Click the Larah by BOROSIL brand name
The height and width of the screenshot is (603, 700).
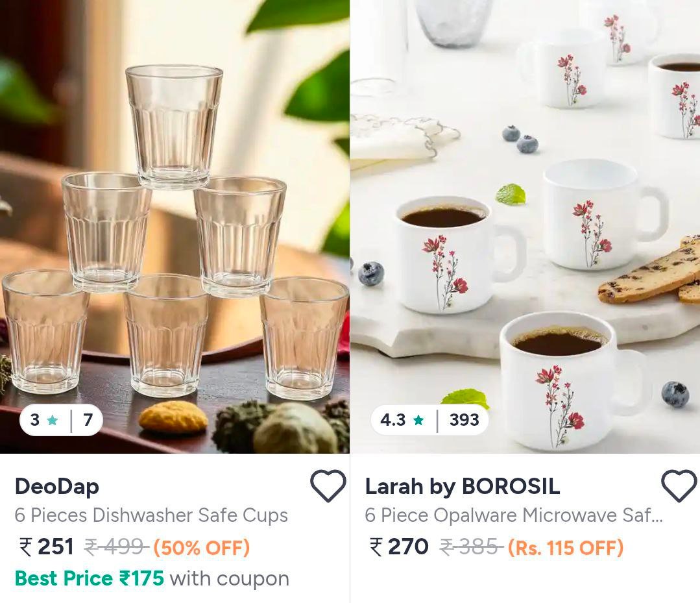pos(463,486)
